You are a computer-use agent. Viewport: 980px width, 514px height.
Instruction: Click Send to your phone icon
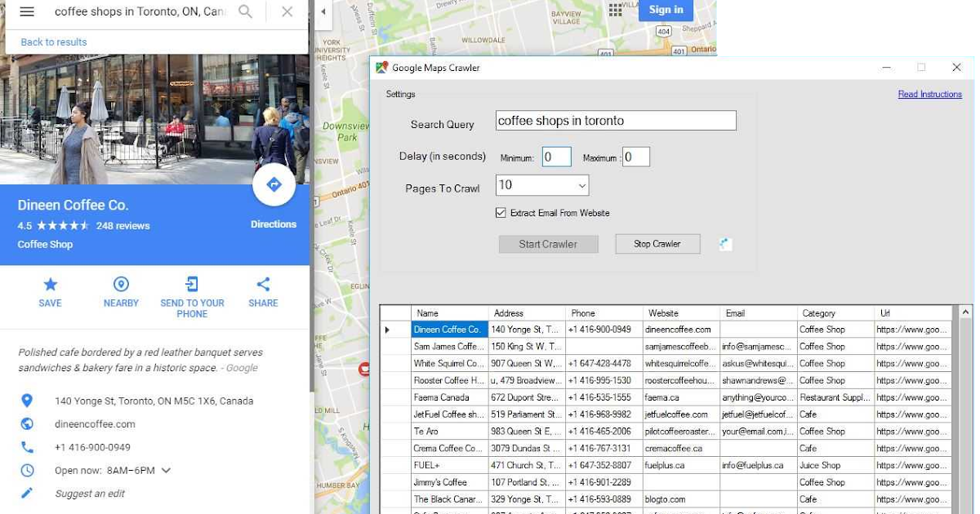coord(192,284)
